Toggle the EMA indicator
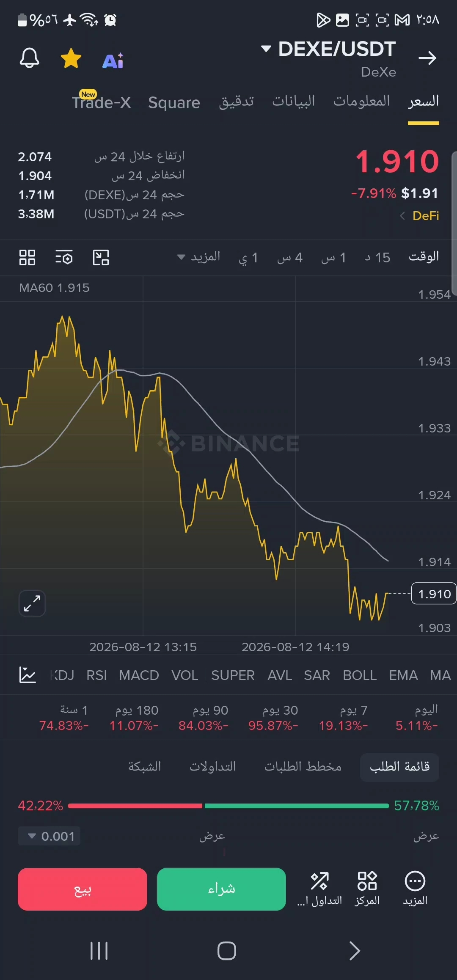The height and width of the screenshot is (980, 457). pos(403,675)
